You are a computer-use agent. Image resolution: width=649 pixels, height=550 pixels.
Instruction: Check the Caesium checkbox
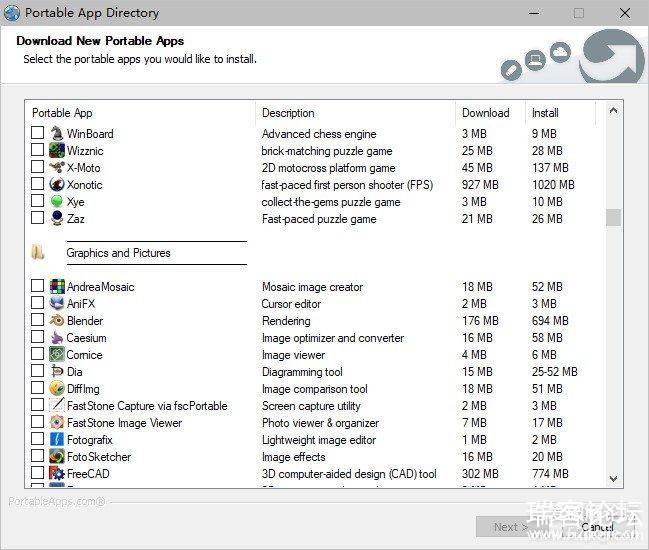point(37,336)
